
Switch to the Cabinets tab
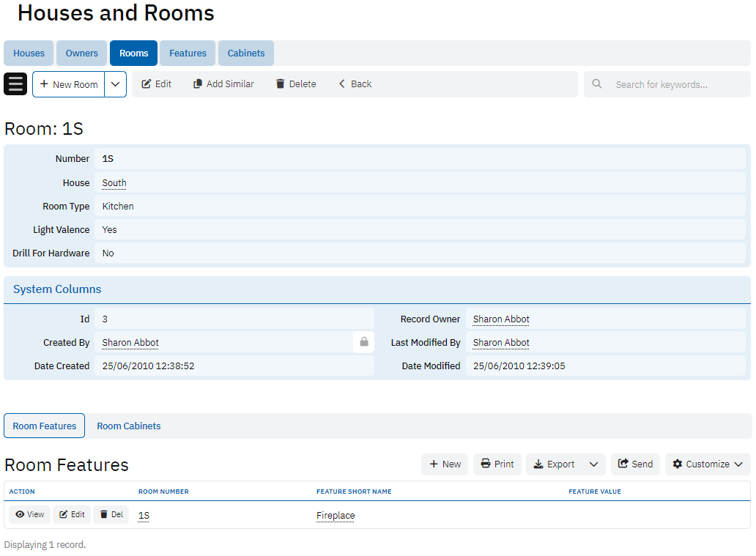[x=246, y=53]
